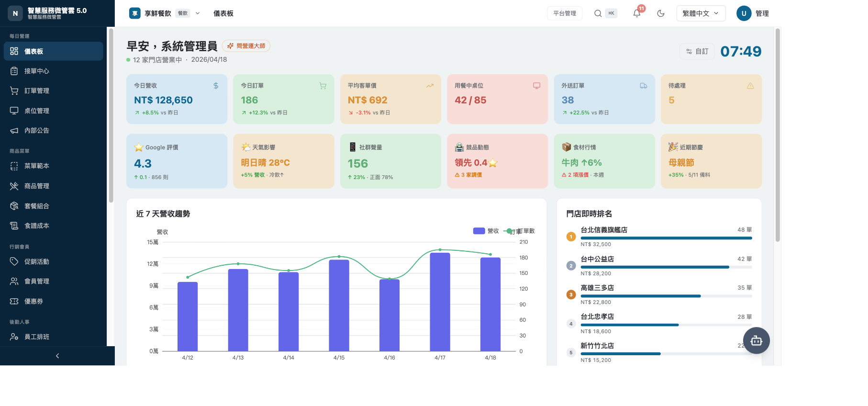868x406 pixels.
Task: Click the 4/12 revenue bar
Action: click(188, 316)
